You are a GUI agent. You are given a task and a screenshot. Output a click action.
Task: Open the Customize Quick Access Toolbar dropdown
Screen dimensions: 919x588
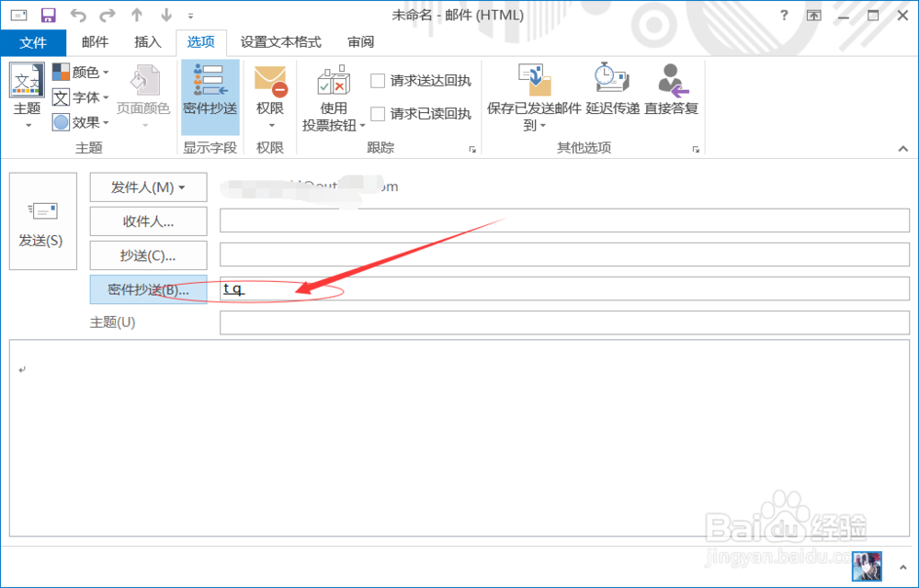point(190,16)
